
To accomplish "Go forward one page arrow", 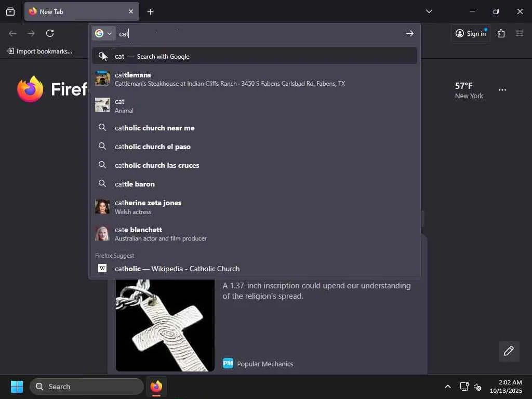I will (x=31, y=33).
